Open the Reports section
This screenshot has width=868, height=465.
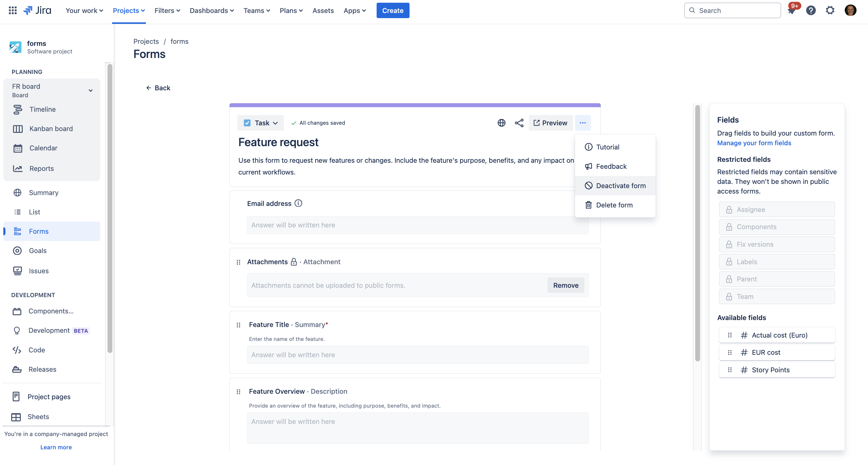[41, 168]
